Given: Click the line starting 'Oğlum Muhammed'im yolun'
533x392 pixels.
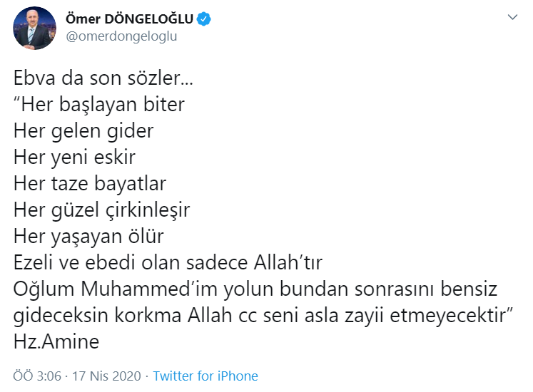Looking at the screenshot, I should coord(257,289).
